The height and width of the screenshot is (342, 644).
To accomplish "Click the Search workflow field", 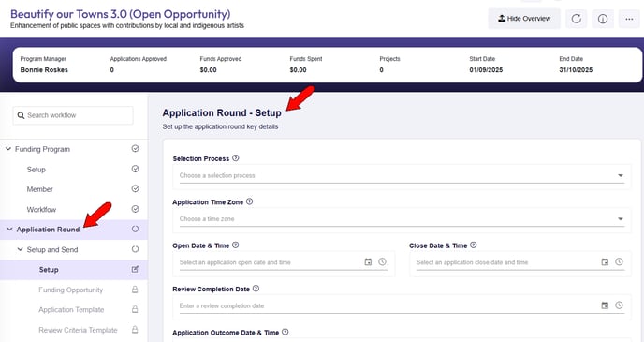I will [73, 115].
